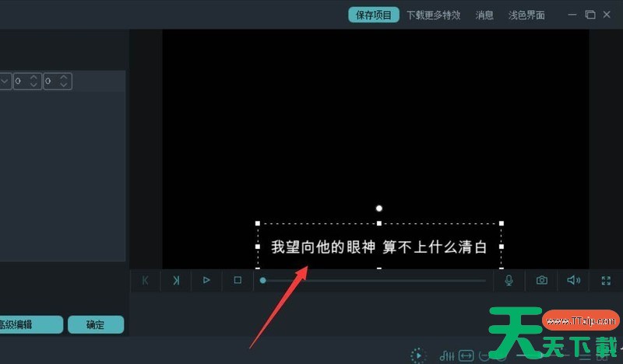The width and height of the screenshot is (623, 364).
Task: Stop the preview playback
Action: [x=238, y=280]
